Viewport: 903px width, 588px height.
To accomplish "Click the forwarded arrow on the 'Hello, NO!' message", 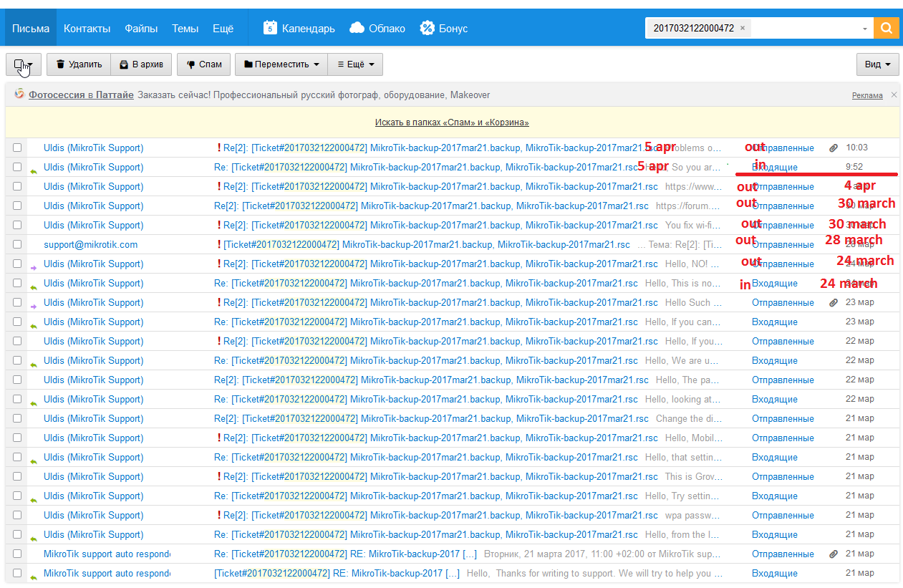I will coord(33,267).
